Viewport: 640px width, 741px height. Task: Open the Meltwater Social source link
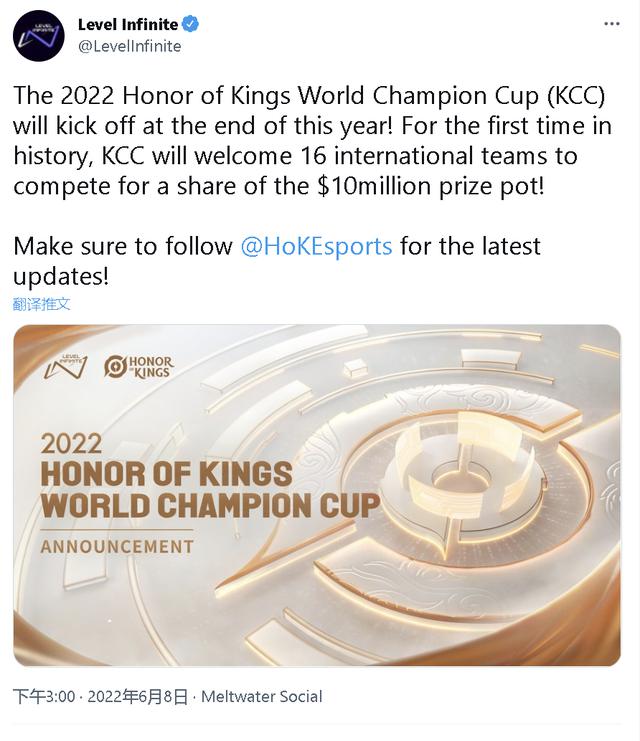tap(262, 697)
